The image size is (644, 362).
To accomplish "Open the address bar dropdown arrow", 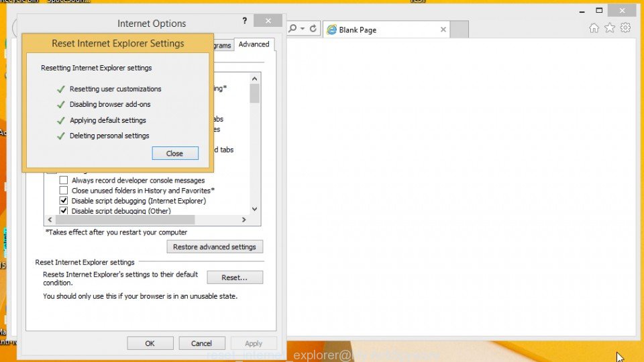I will 303,28.
